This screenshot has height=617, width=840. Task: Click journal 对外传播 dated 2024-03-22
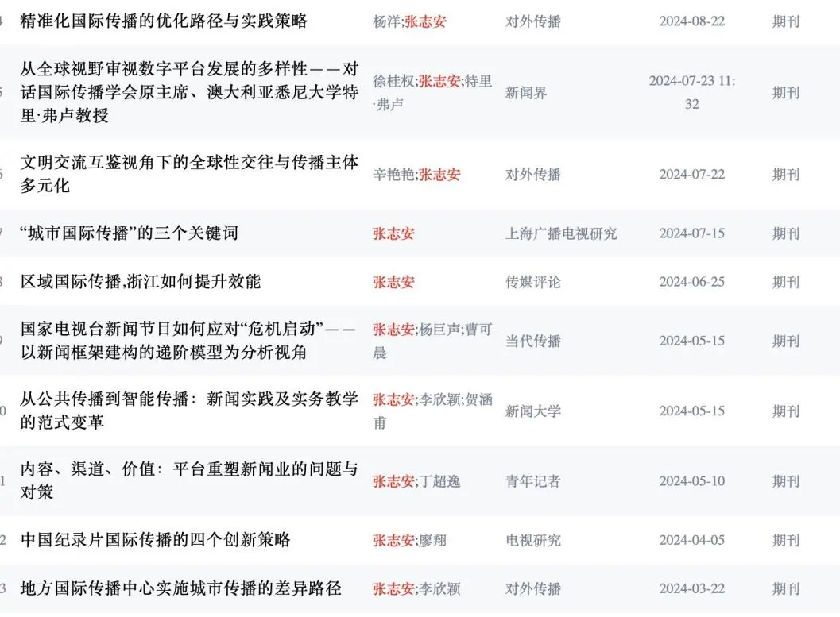tap(533, 588)
